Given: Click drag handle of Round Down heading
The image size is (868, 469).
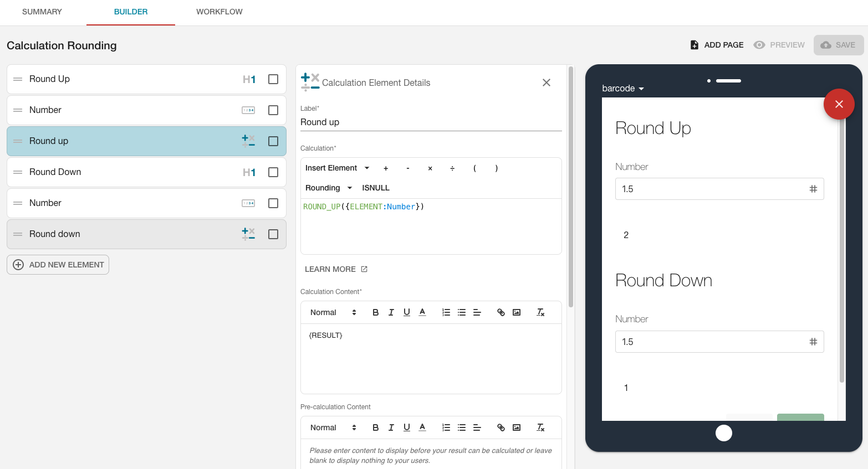Looking at the screenshot, I should (x=18, y=172).
